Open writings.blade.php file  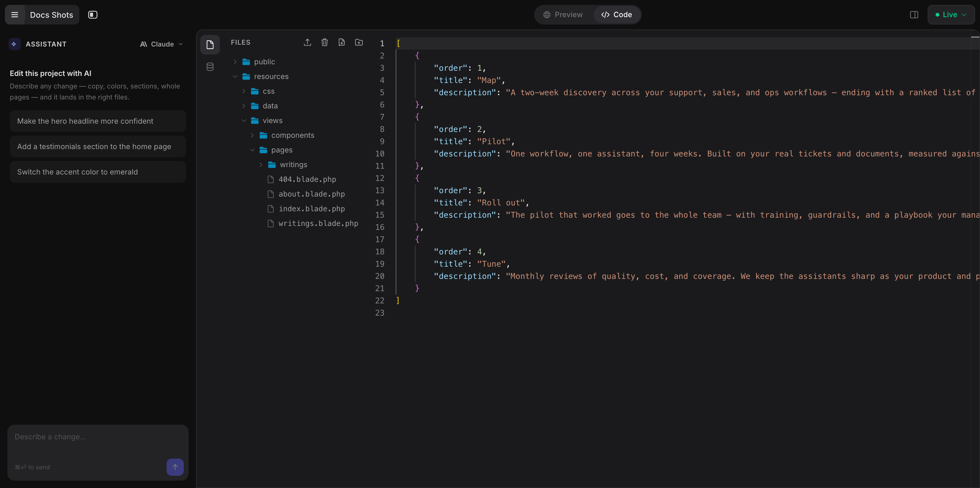[318, 224]
